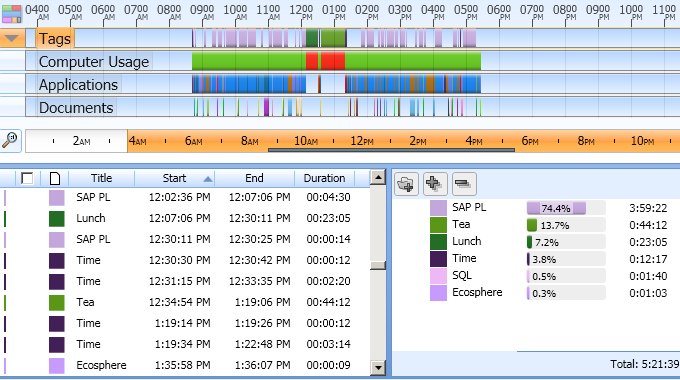
Task: Select the SAP PL row starting 12:02:36 PM
Action: tap(185, 197)
